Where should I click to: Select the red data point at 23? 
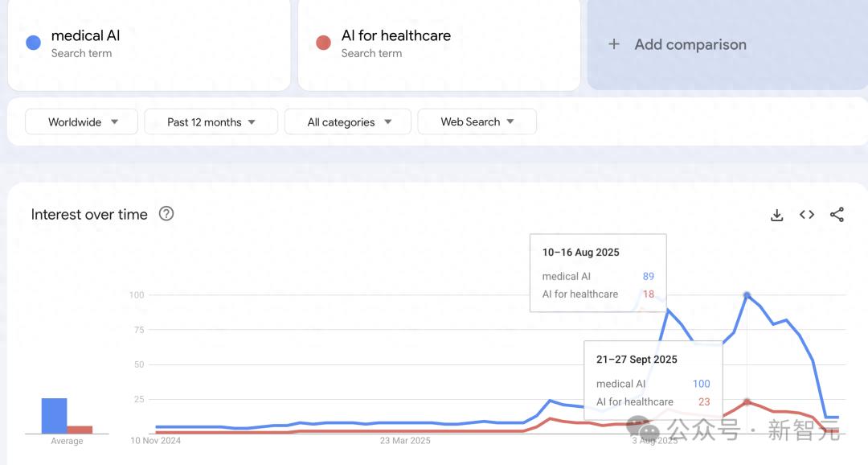click(747, 401)
